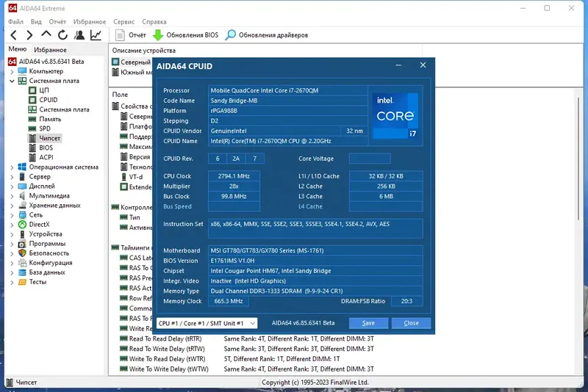588x392 pixels.
Task: Select the Write To Read Delay (tWTR) row
Action: [x=229, y=359]
